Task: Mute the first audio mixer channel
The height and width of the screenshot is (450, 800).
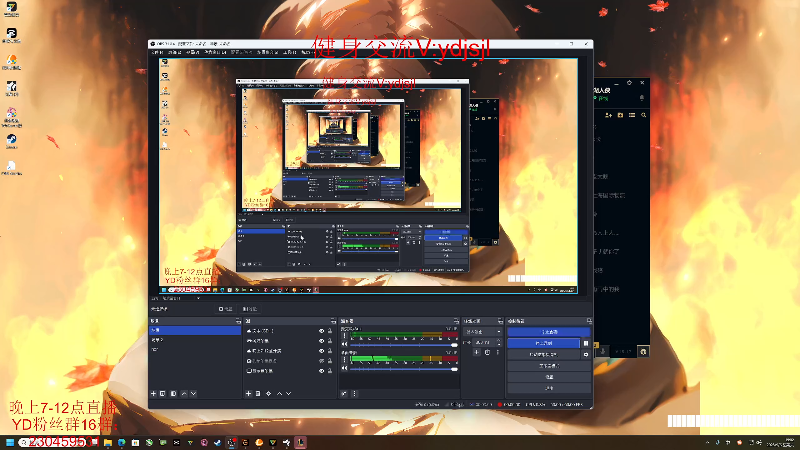Action: click(x=344, y=344)
